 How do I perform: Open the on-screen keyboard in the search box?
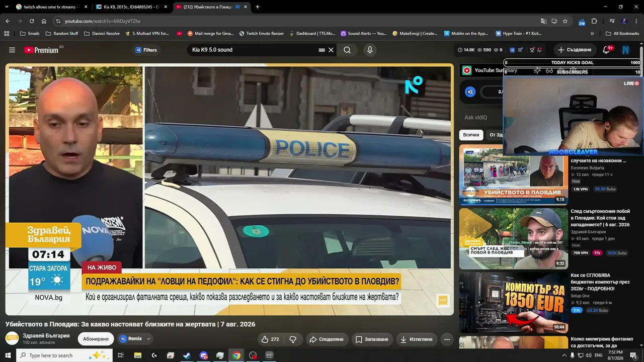[322, 50]
